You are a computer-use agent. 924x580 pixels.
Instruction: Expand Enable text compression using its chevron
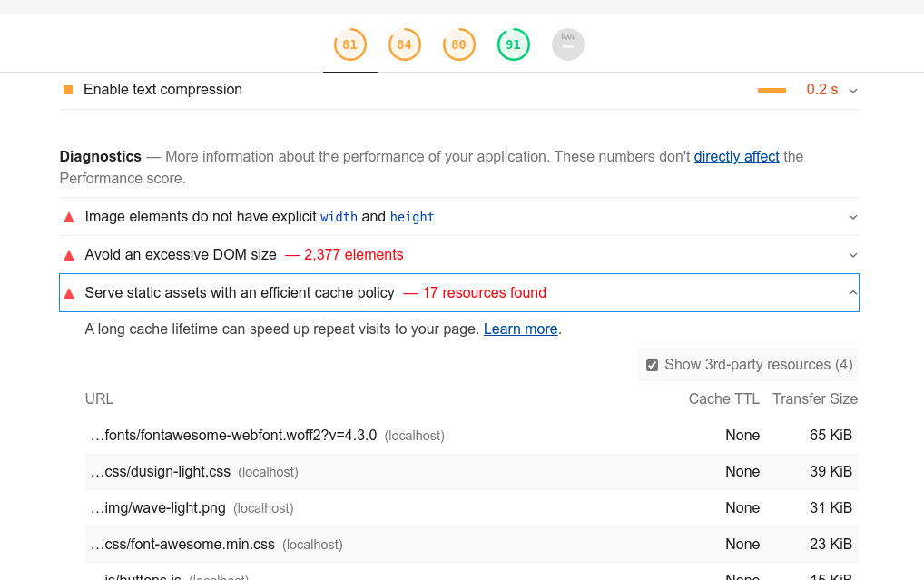point(852,90)
